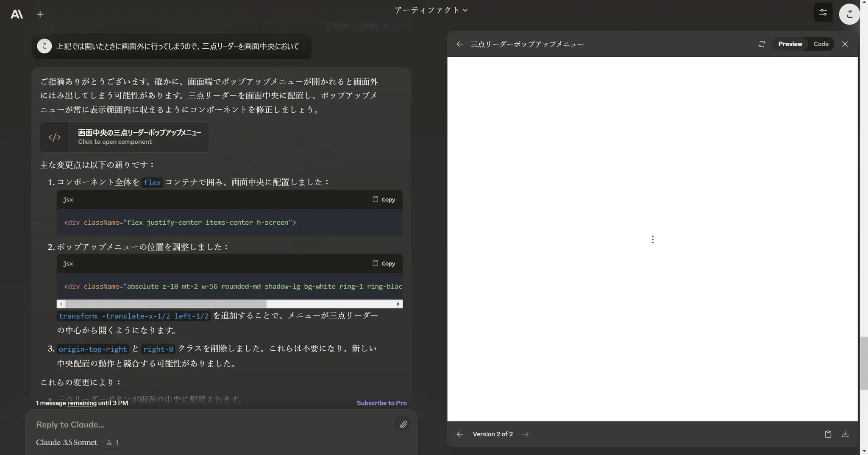Click the Claude logo in the corner
The width and height of the screenshot is (868, 455).
(x=16, y=14)
